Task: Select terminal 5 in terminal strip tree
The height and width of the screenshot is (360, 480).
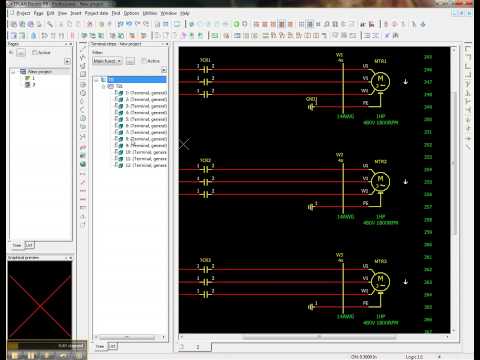Action: click(x=146, y=119)
